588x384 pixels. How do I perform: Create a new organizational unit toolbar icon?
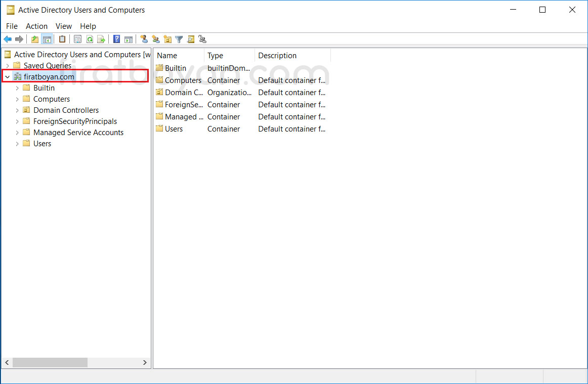click(167, 39)
